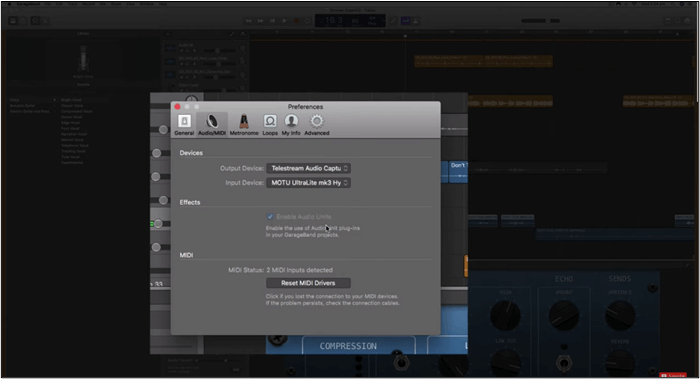The image size is (700, 379).
Task: Select the blue "Don't" region in the timeline
Action: tap(458, 172)
